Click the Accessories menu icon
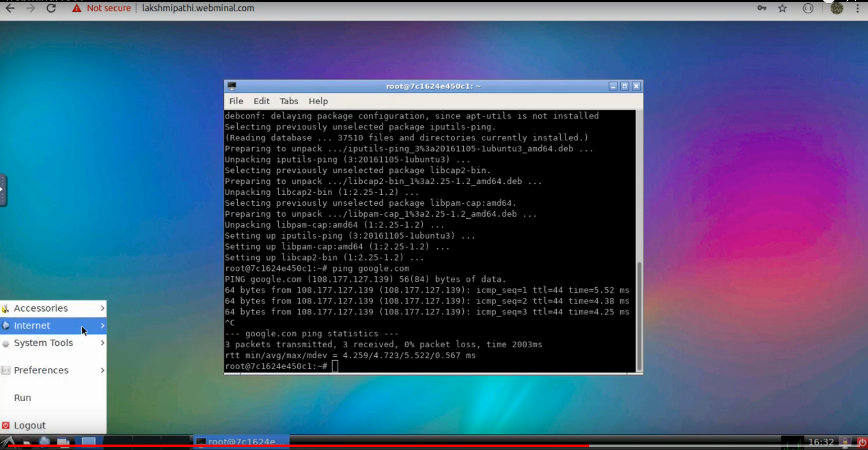The image size is (868, 450). point(5,308)
